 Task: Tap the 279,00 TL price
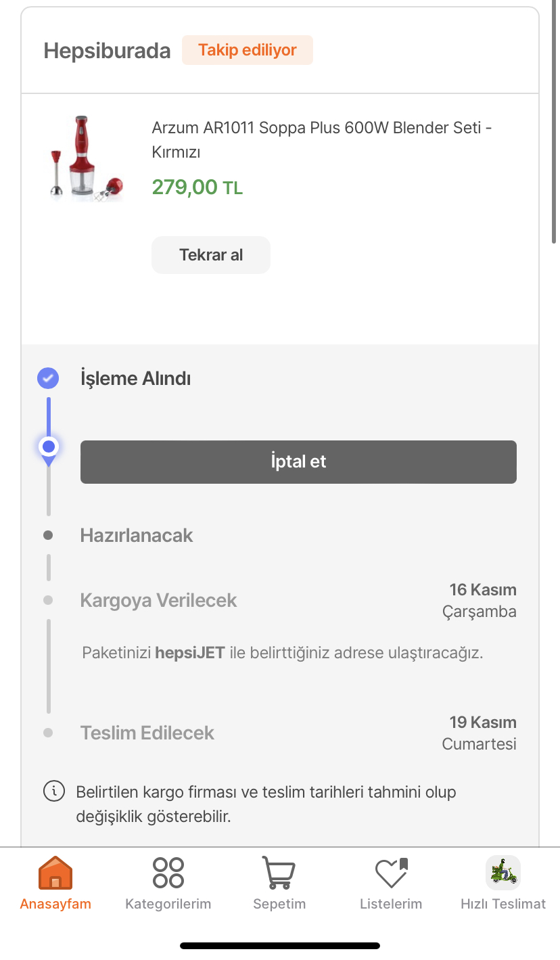197,187
